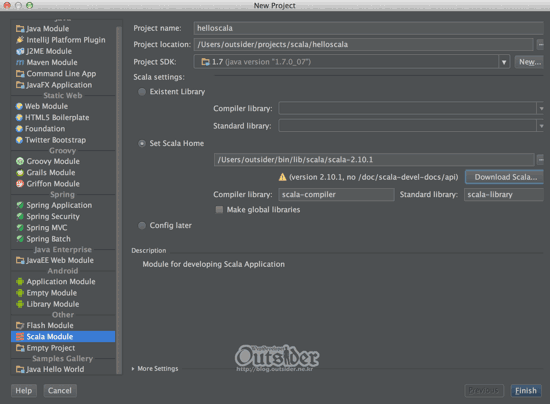Screen dimensions: 550x404
Task: Click the Finish button
Action: coord(526,391)
